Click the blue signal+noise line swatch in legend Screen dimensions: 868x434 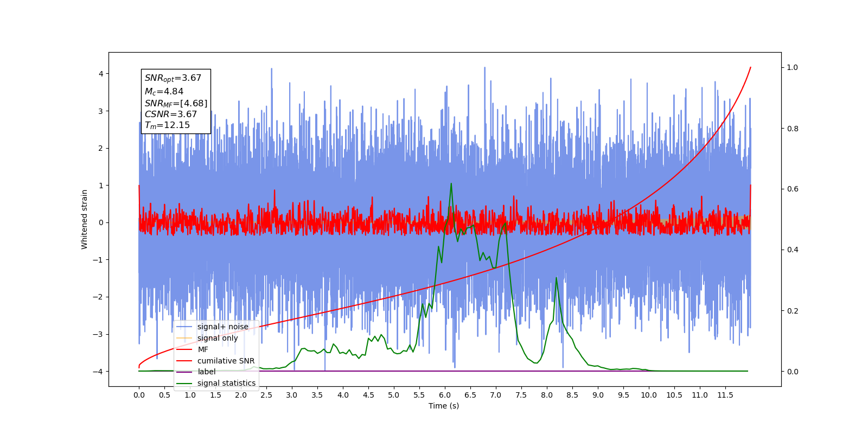click(x=185, y=327)
